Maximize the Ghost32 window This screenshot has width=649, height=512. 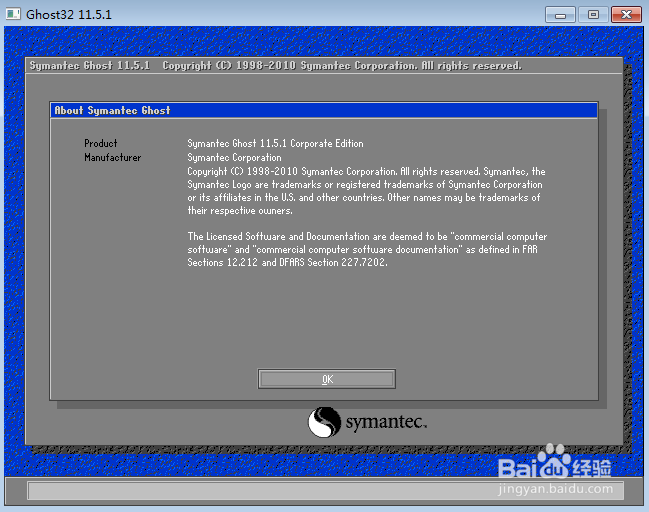click(x=593, y=15)
